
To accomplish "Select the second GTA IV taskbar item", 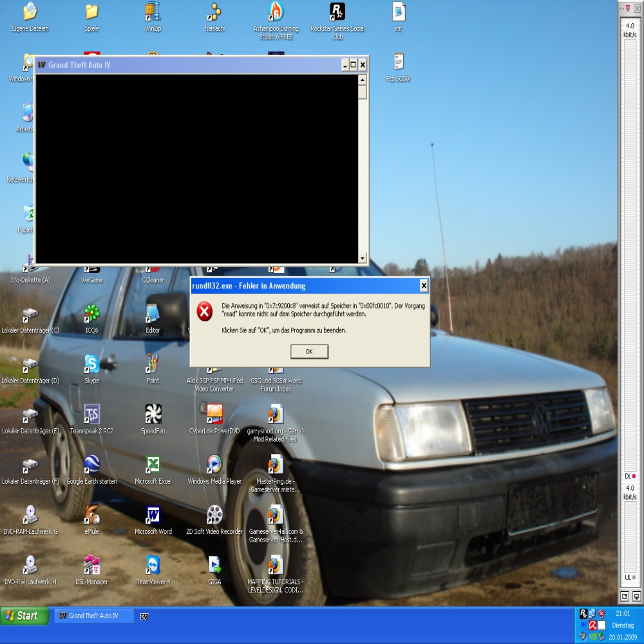I will [144, 616].
